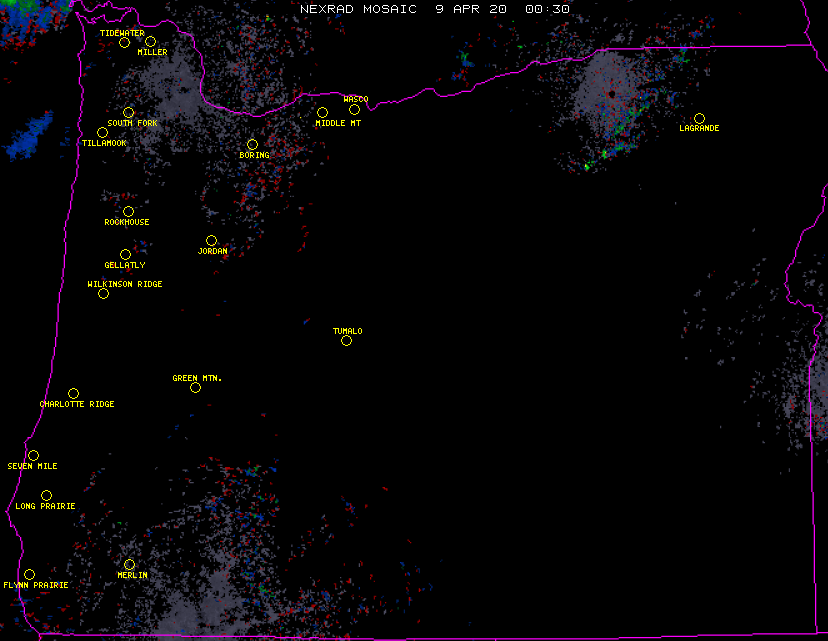Screen dimensions: 828x641
Task: Click the Rockhouse station circle
Action: 128,211
